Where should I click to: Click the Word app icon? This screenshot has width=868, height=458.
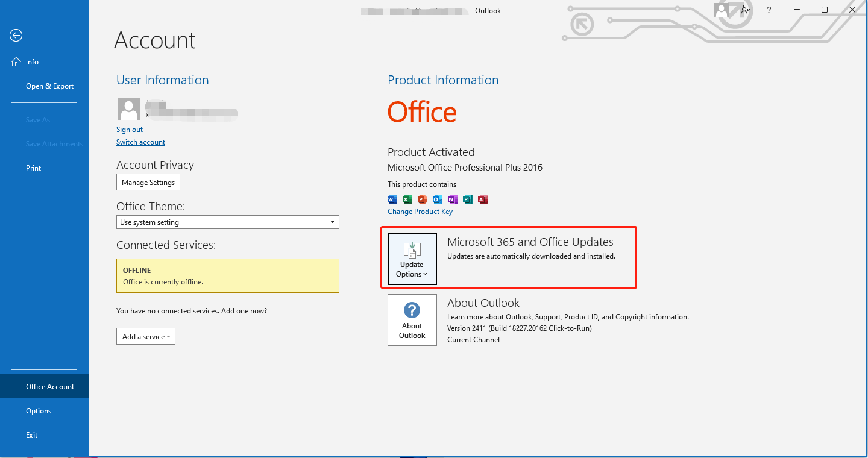pos(392,199)
